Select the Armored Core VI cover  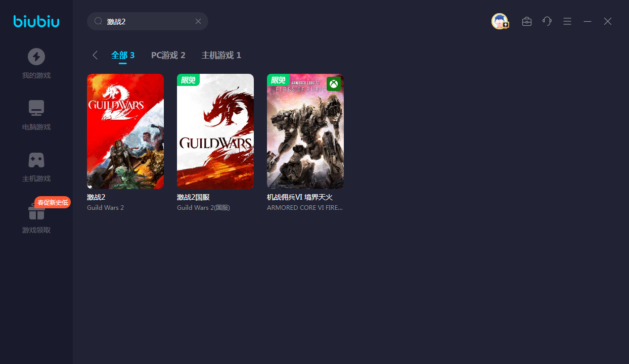coord(305,131)
